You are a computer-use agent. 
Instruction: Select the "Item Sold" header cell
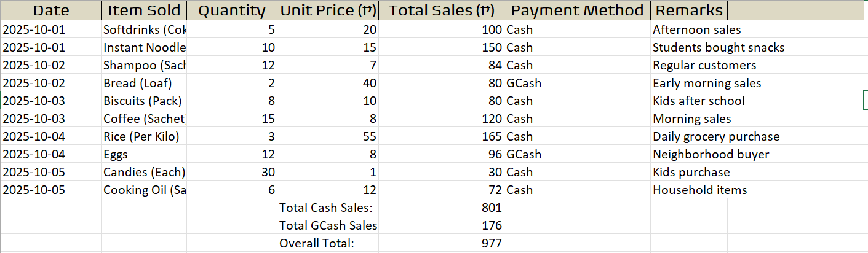[144, 10]
